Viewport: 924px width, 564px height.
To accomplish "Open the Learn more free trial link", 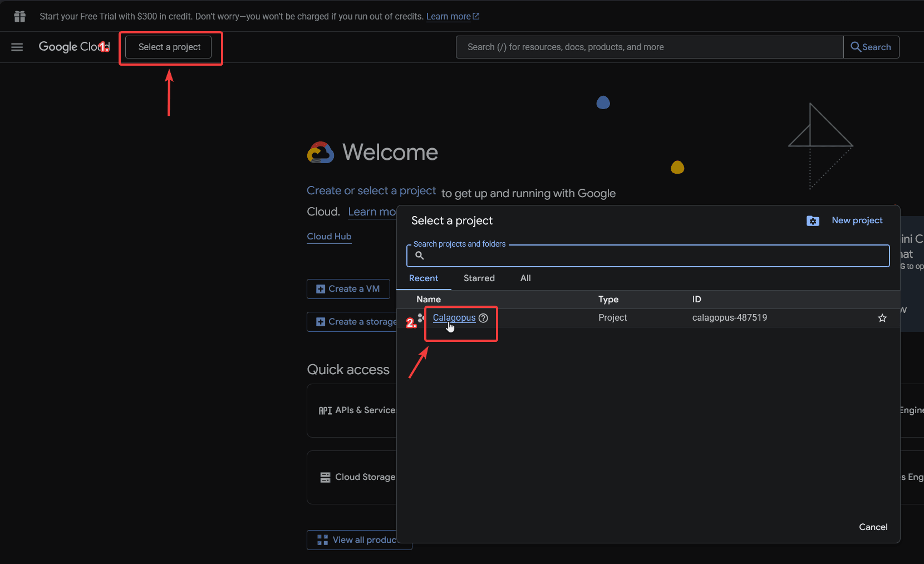I will click(449, 17).
